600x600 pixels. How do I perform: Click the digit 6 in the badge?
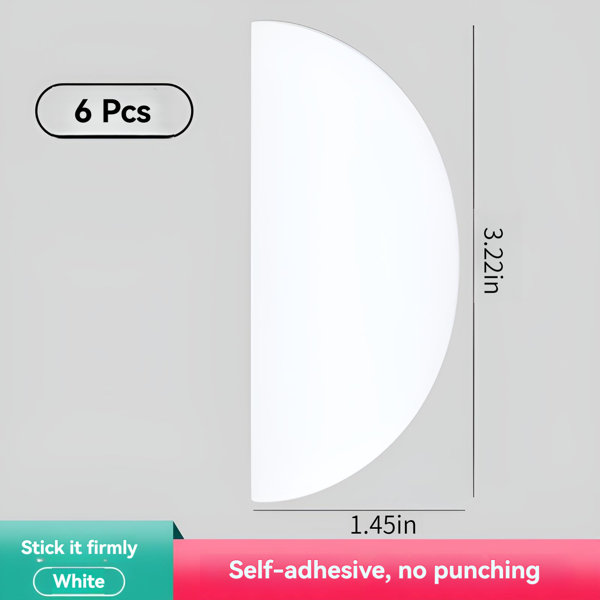pos(83,111)
